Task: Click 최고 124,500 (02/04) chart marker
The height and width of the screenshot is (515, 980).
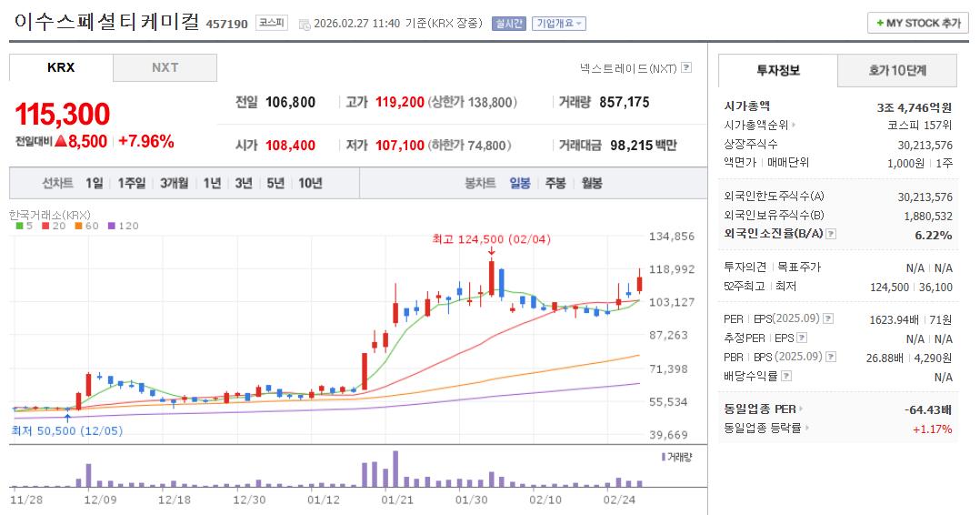Action: tap(491, 239)
